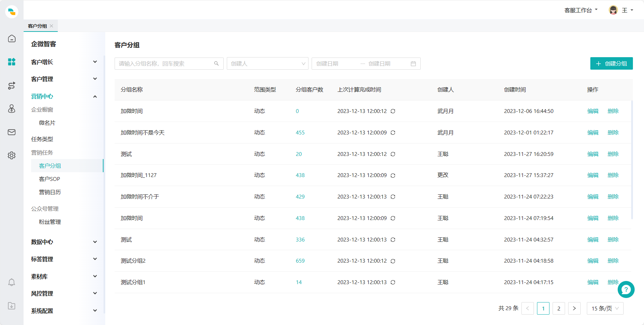Open the help question-mark bubble
The height and width of the screenshot is (325, 644).
pos(626,289)
